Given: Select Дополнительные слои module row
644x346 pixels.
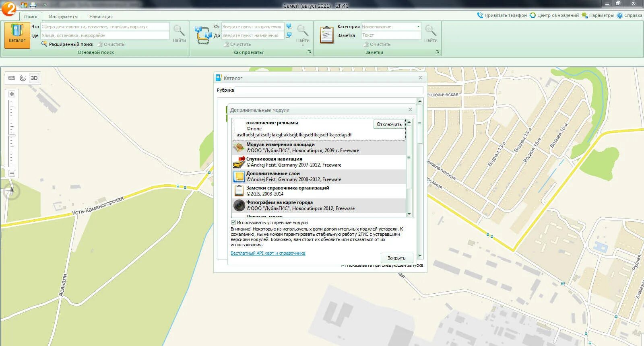Looking at the screenshot, I should pos(319,177).
